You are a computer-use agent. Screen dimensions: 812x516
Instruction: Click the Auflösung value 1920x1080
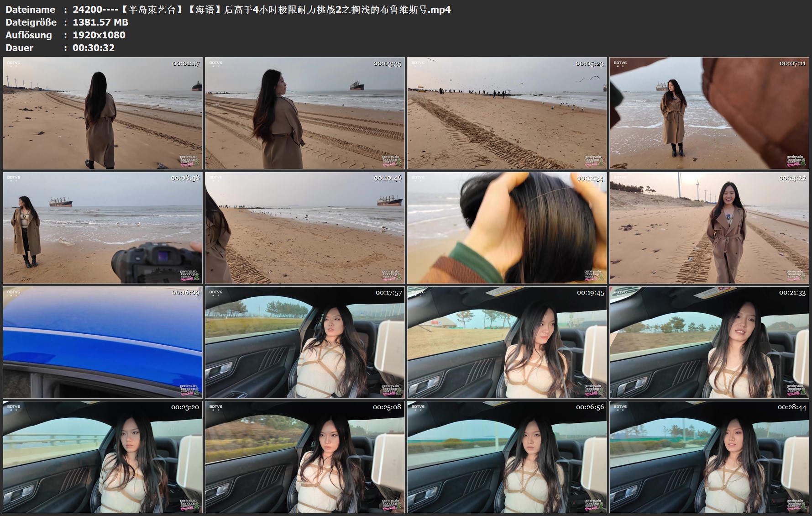coord(99,35)
